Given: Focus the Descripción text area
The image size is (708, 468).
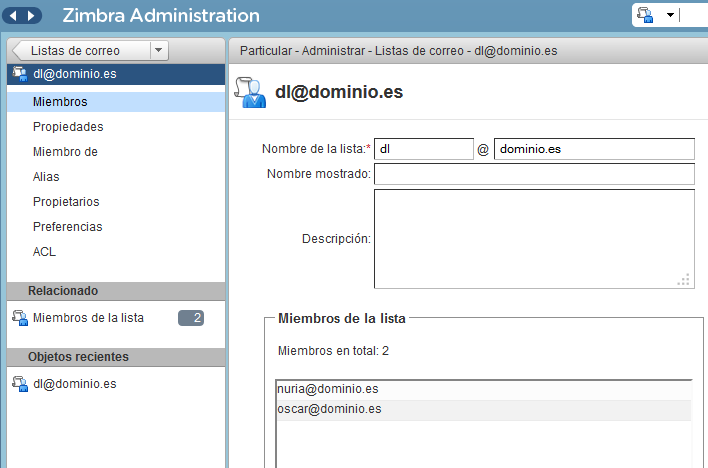Looking at the screenshot, I should [534, 239].
